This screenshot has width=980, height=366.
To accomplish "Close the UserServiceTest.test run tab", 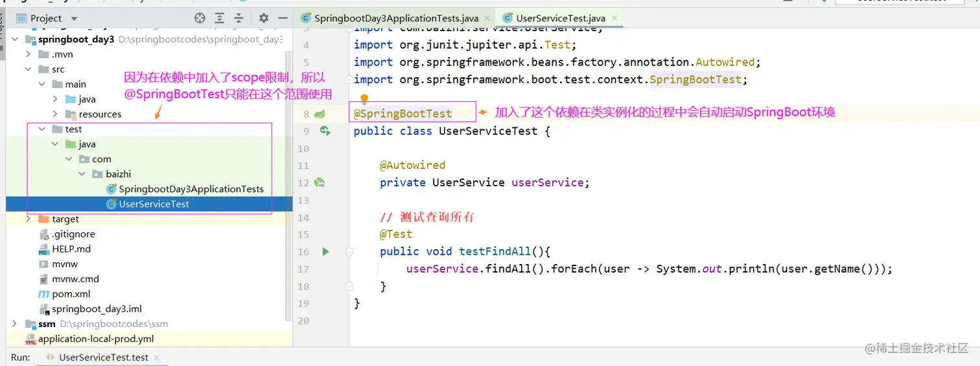I will [x=157, y=357].
